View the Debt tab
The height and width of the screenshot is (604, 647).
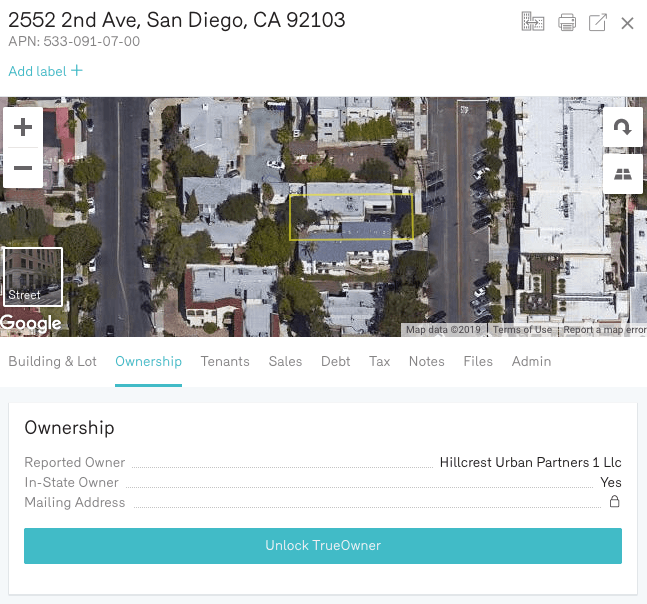click(x=336, y=361)
